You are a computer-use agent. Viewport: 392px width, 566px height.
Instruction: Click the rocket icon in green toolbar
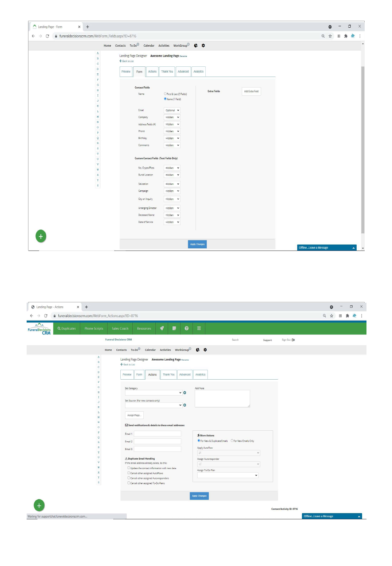162,328
